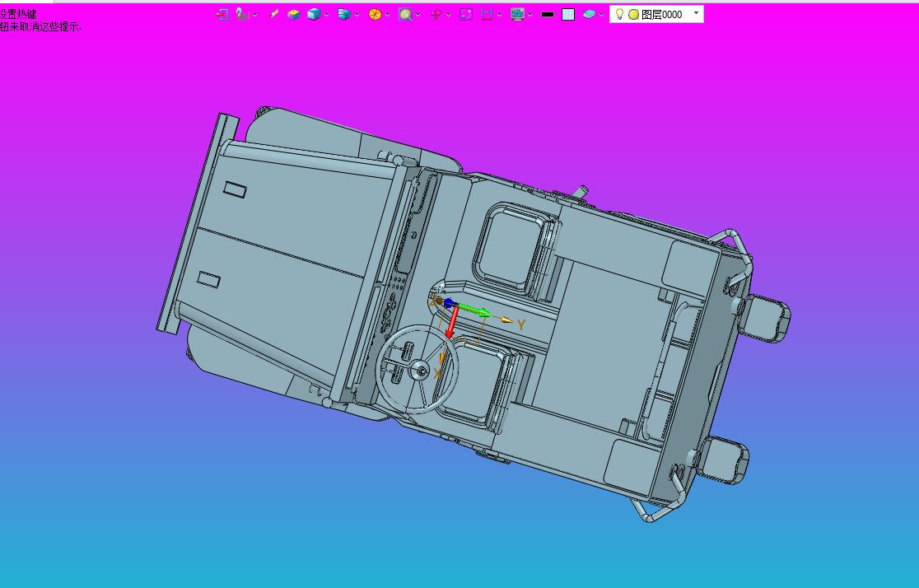Screen dimensions: 919x588
Task: Click the red and blue measure icon
Action: [487, 15]
